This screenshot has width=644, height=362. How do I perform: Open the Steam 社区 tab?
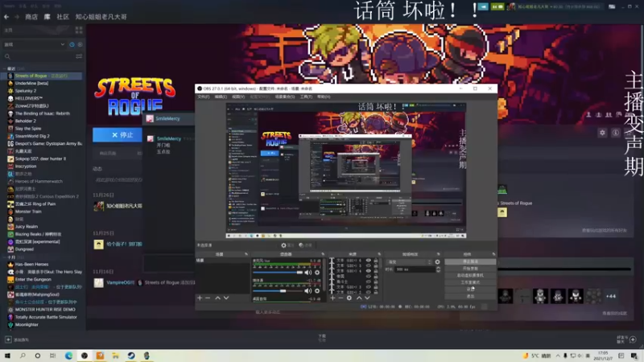click(63, 17)
